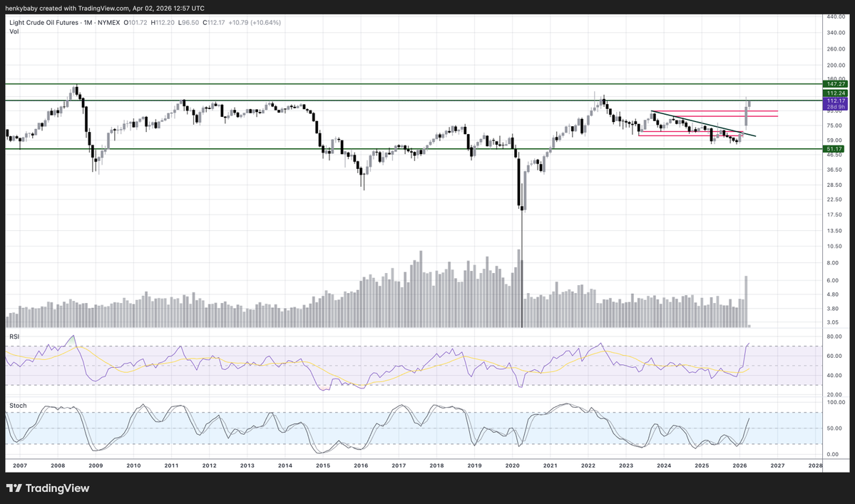Select the Vol indicator label
The image size is (855, 504).
click(x=14, y=31)
